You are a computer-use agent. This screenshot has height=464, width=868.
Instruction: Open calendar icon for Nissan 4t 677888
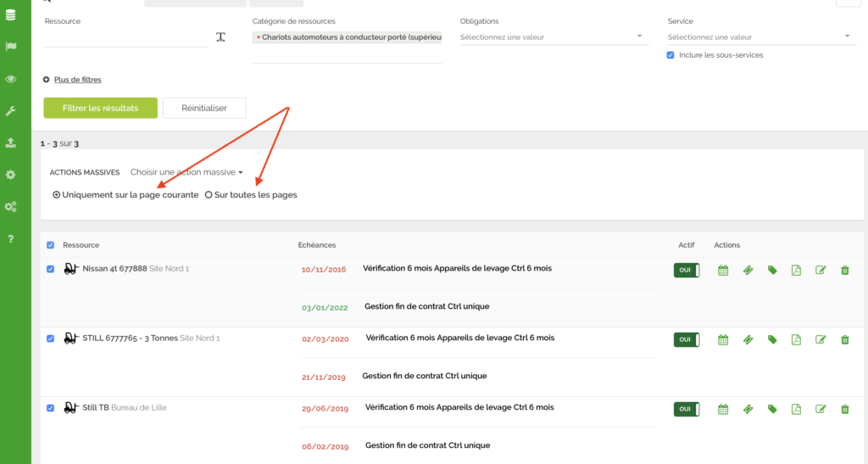click(x=723, y=270)
